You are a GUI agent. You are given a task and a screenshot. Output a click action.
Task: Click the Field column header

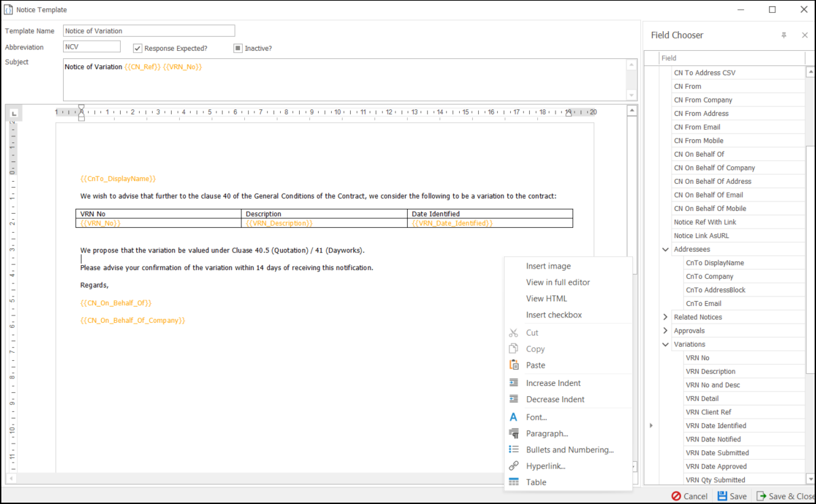point(733,58)
